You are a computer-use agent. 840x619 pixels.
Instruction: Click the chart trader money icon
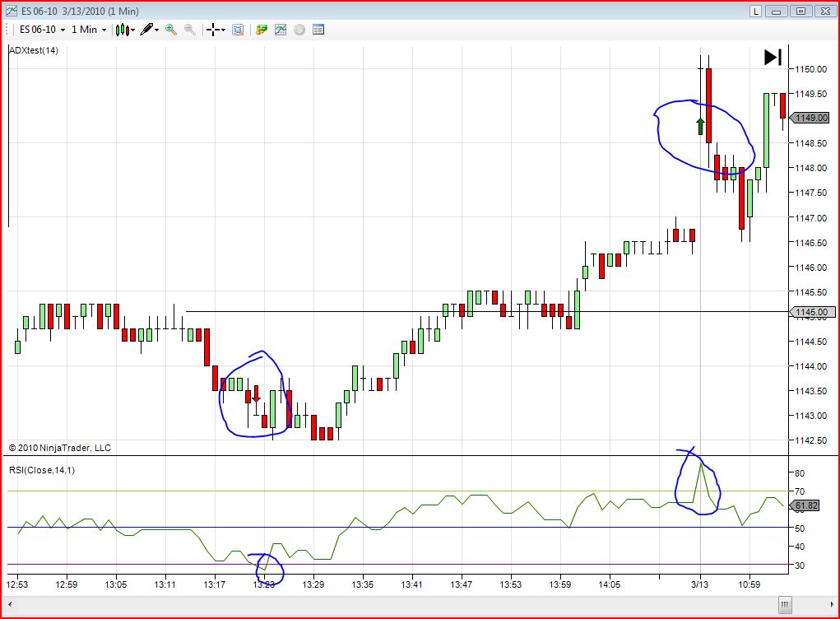click(x=262, y=30)
